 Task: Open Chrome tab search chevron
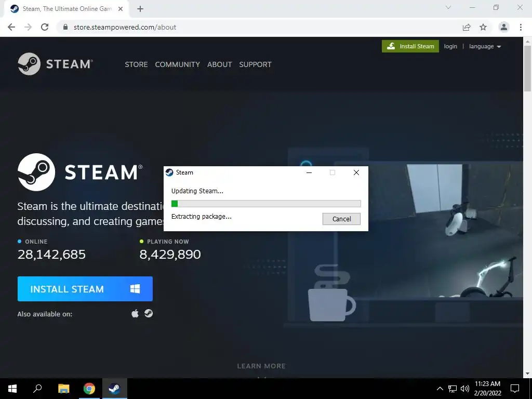(448, 7)
